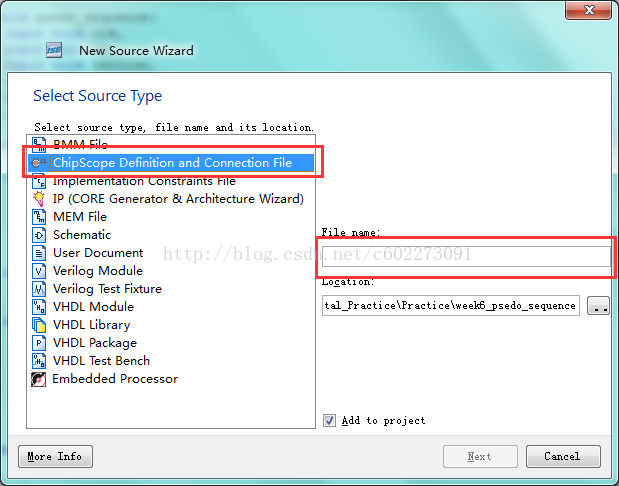Pick the VHDL Library icon

click(x=39, y=325)
